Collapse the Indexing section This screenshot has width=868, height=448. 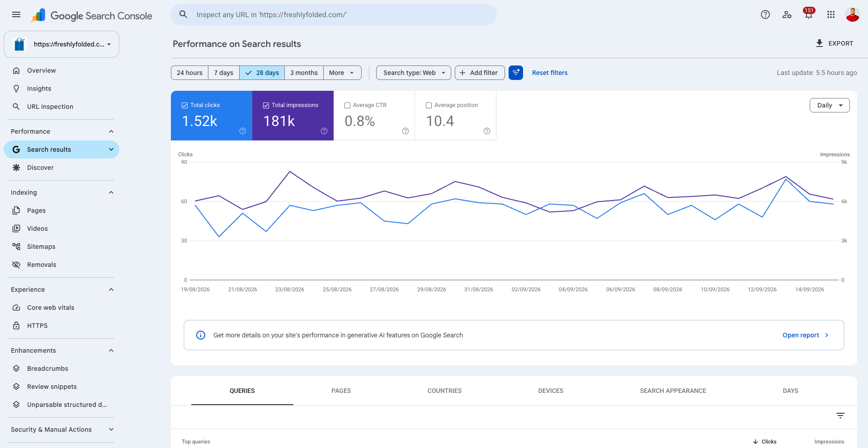click(111, 192)
